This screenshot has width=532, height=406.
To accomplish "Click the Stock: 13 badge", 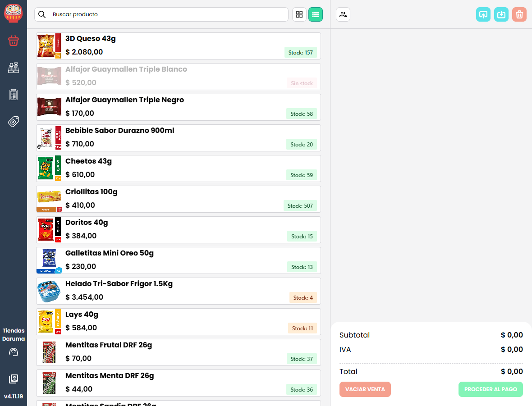I will 302,267.
